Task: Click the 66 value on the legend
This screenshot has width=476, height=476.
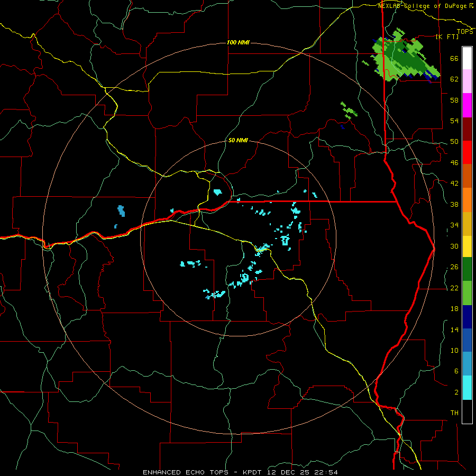Action: 454,58
